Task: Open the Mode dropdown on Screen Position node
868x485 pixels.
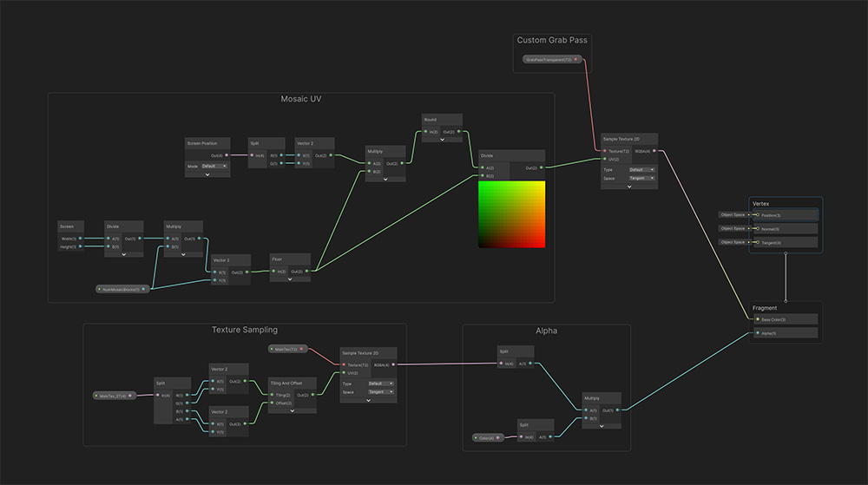Action: [x=214, y=166]
